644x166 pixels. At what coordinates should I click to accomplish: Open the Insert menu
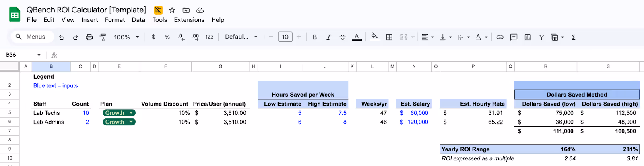coord(90,20)
